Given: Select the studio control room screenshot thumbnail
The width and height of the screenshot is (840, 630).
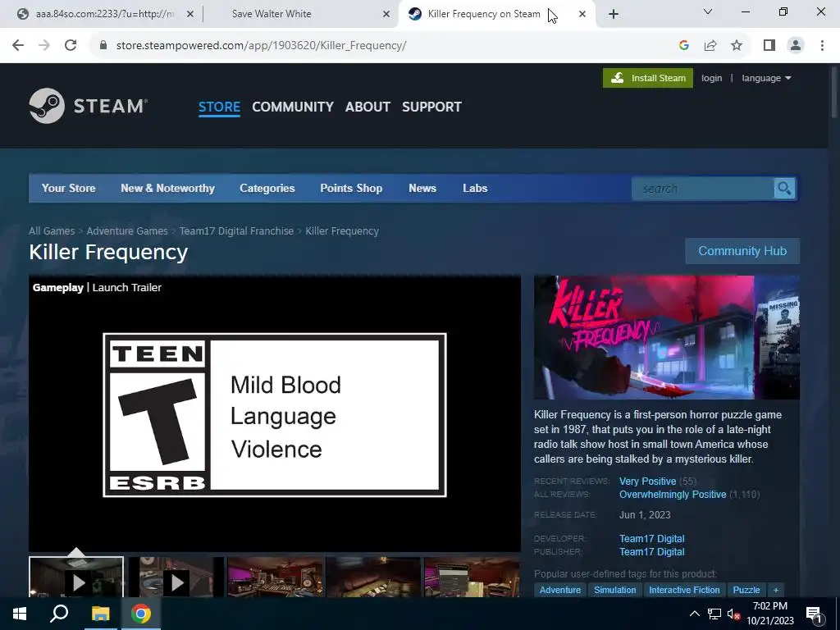Looking at the screenshot, I should 275,577.
